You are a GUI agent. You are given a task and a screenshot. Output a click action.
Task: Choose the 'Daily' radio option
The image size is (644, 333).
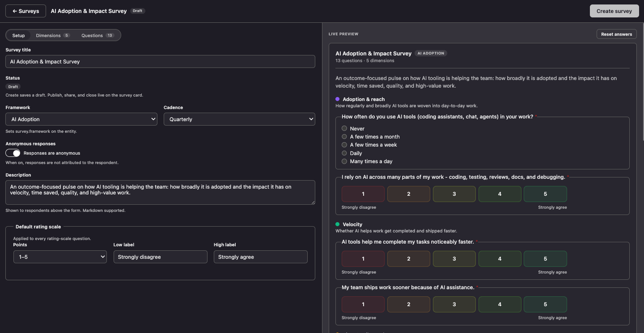pos(344,153)
